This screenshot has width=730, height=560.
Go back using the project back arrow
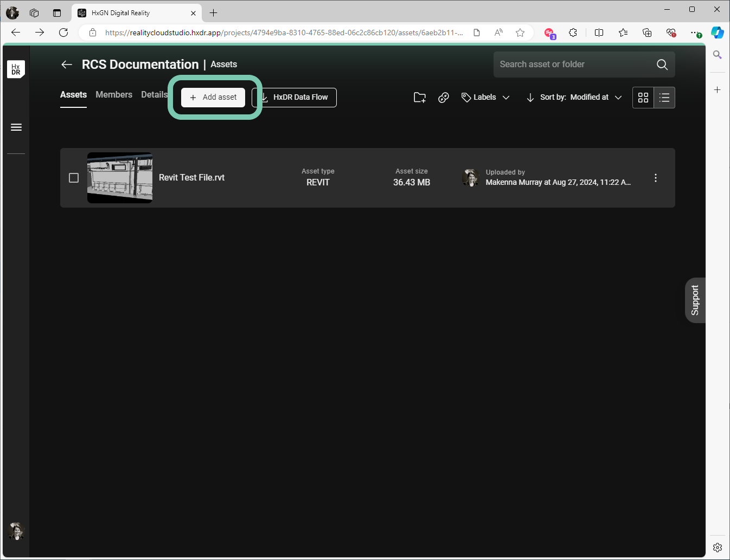tap(67, 65)
